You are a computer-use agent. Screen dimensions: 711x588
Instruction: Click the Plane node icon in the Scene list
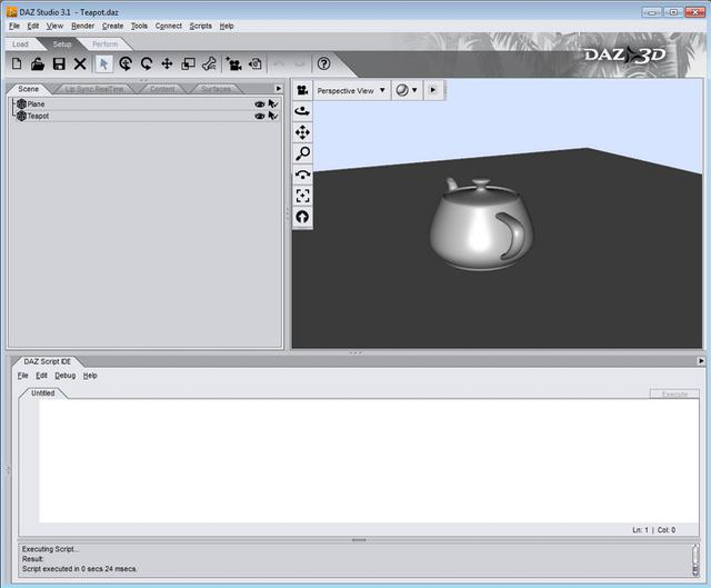point(21,104)
